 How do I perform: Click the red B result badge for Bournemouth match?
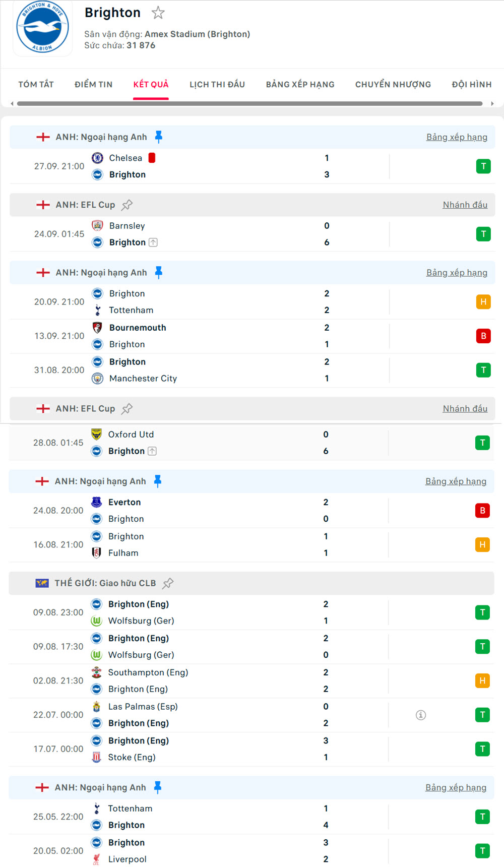(x=483, y=336)
